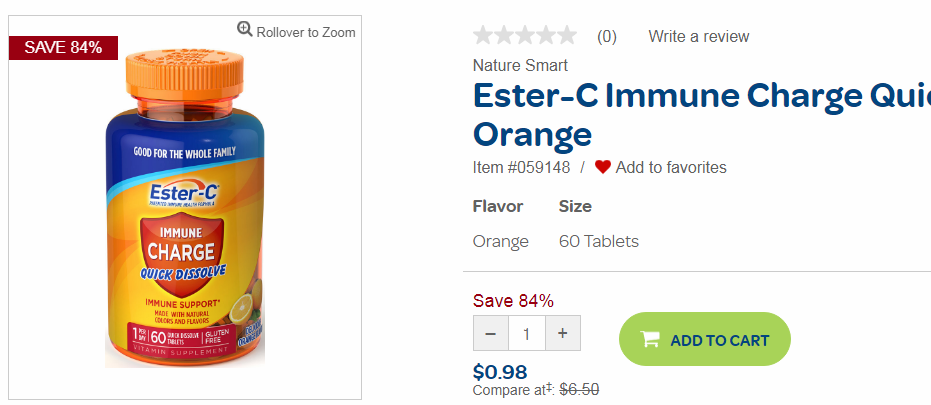Click the SAVE 84% red badge
Viewport: 931px width, 405px height.
pyautogui.click(x=63, y=48)
